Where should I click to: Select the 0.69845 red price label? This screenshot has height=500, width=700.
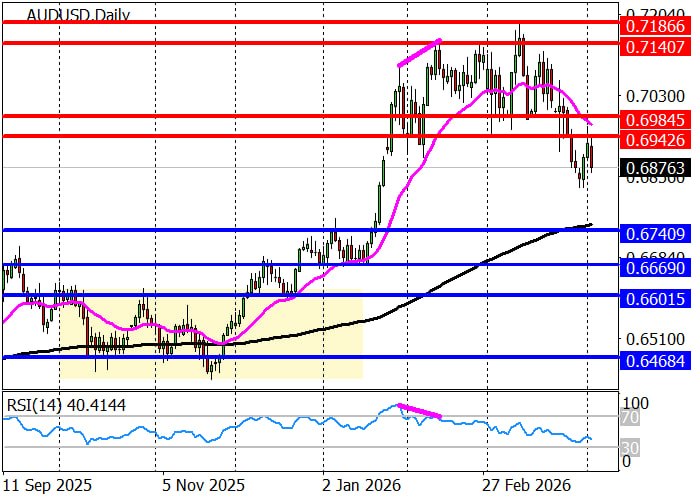(x=655, y=117)
